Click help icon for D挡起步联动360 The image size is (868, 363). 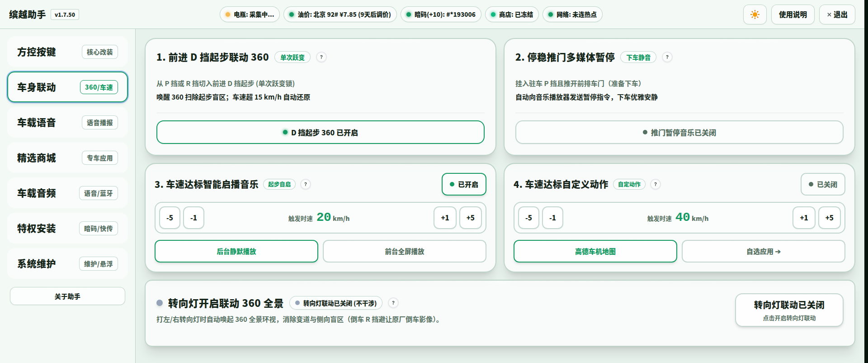tap(321, 57)
